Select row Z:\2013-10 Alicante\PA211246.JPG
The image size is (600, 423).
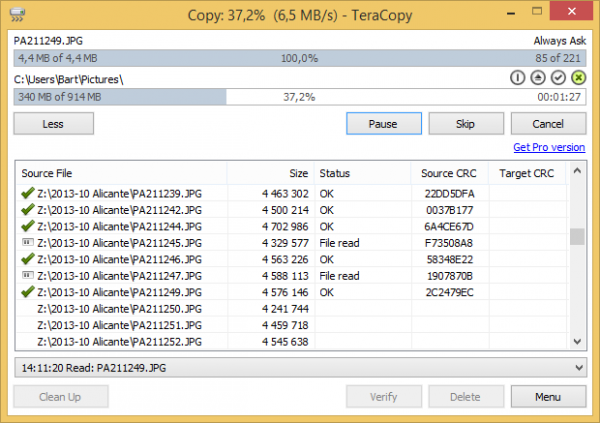click(292, 260)
